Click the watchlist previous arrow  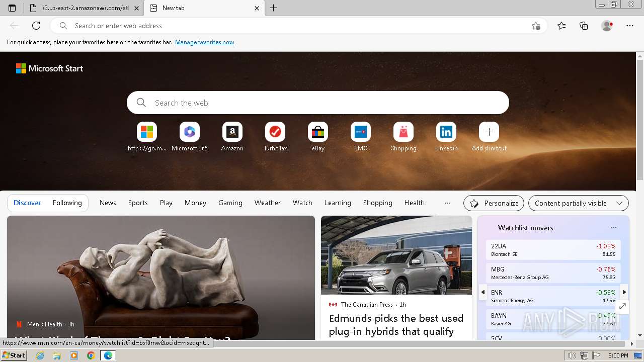pyautogui.click(x=483, y=292)
